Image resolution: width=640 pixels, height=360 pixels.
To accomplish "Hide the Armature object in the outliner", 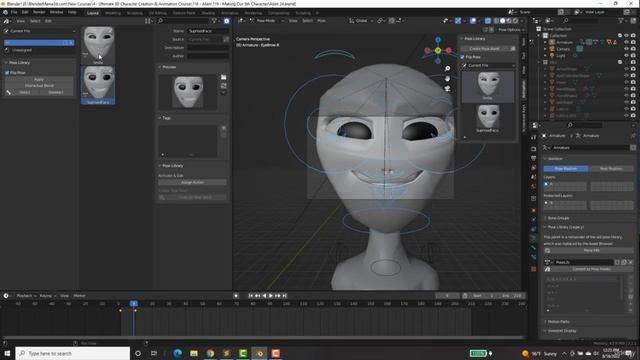I will pyautogui.click(x=626, y=42).
